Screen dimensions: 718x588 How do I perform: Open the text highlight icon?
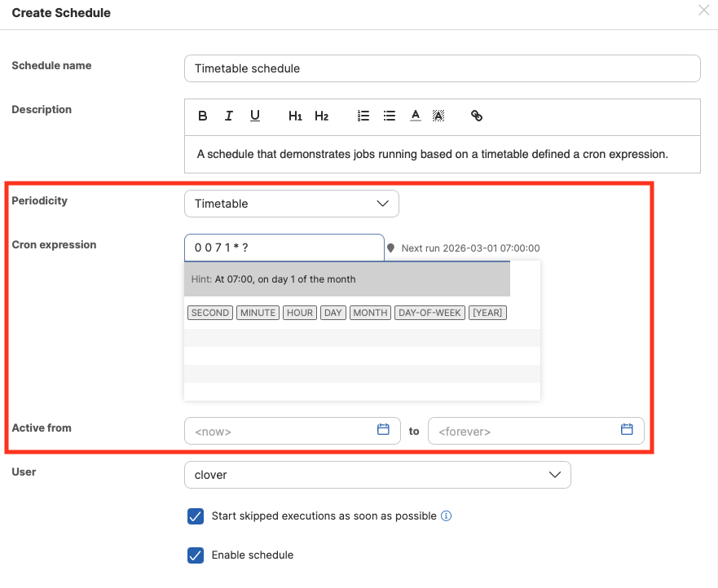point(438,116)
